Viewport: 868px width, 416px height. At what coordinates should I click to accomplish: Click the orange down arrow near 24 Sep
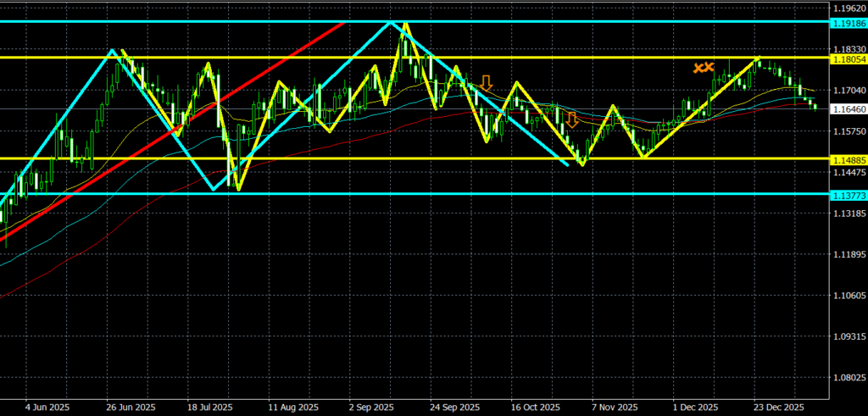pyautogui.click(x=486, y=82)
